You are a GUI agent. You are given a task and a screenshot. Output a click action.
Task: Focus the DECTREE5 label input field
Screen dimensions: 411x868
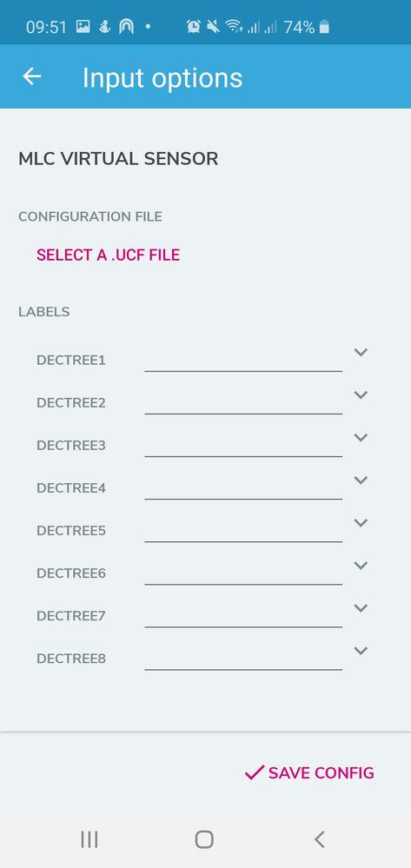pos(243,530)
